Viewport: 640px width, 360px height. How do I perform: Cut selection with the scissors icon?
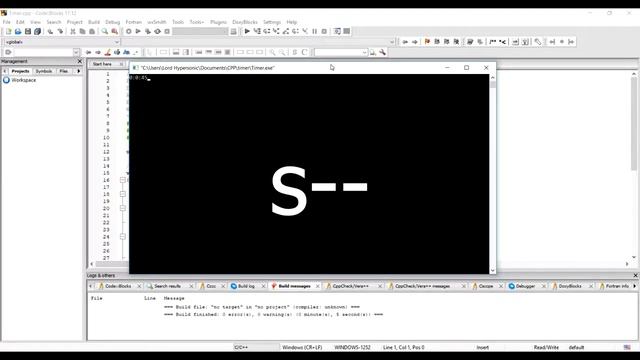(73, 31)
